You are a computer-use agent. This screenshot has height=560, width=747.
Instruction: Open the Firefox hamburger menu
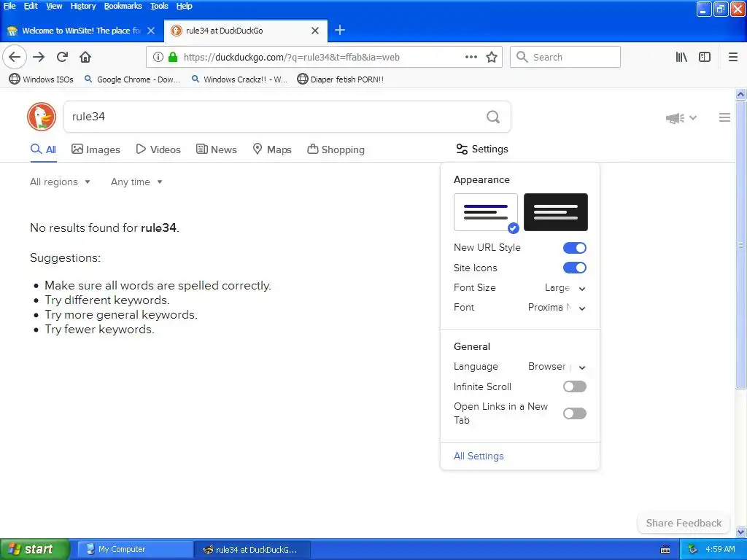pyautogui.click(x=733, y=57)
